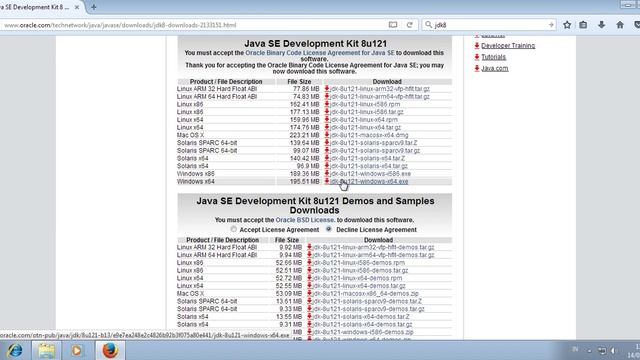
Task: Select the 'Mac OS X' JDK row label
Action: [190, 135]
